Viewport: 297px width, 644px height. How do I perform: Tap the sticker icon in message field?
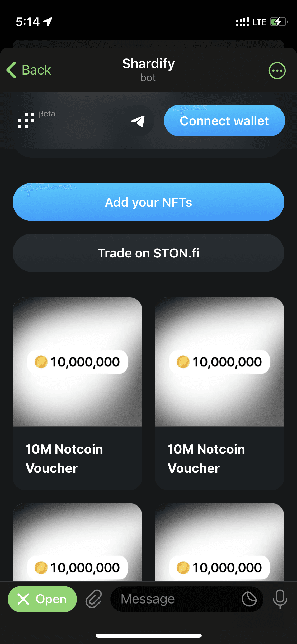click(x=249, y=599)
